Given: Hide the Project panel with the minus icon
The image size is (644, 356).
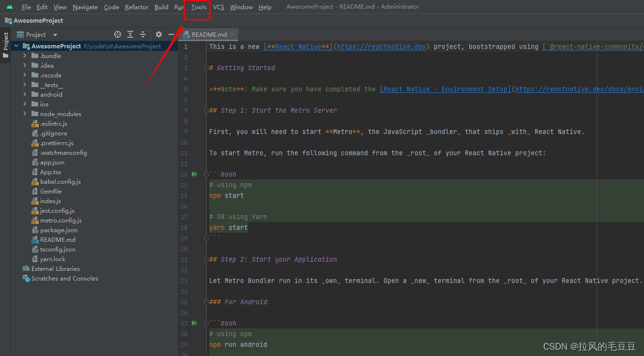Looking at the screenshot, I should tap(171, 34).
